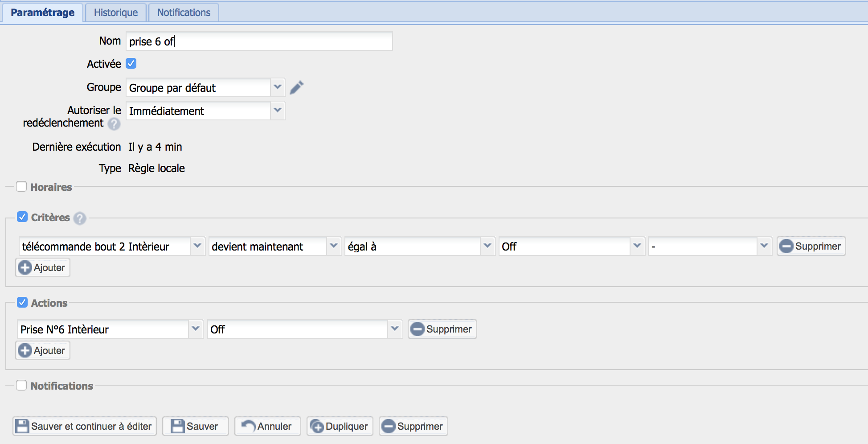
Task: Remove the télécommande criterion with Supprimer
Action: (x=811, y=246)
